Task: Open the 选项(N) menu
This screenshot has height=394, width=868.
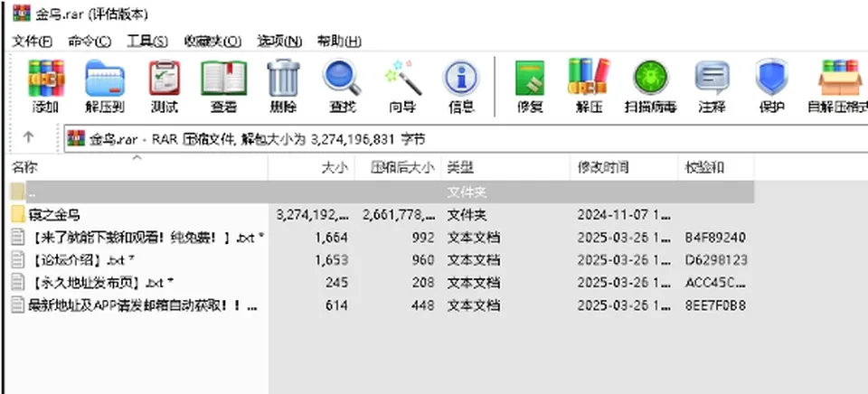Action: [279, 42]
